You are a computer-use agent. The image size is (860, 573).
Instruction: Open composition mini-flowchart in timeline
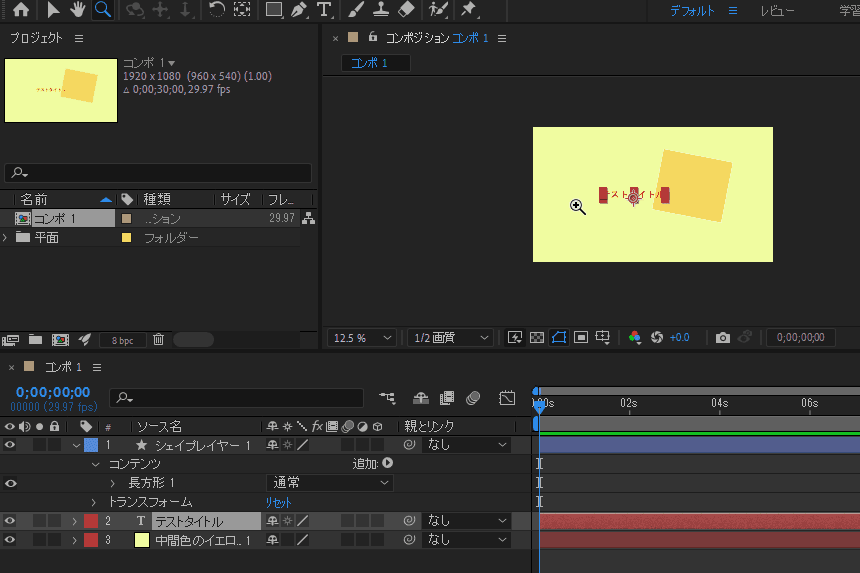(x=387, y=398)
